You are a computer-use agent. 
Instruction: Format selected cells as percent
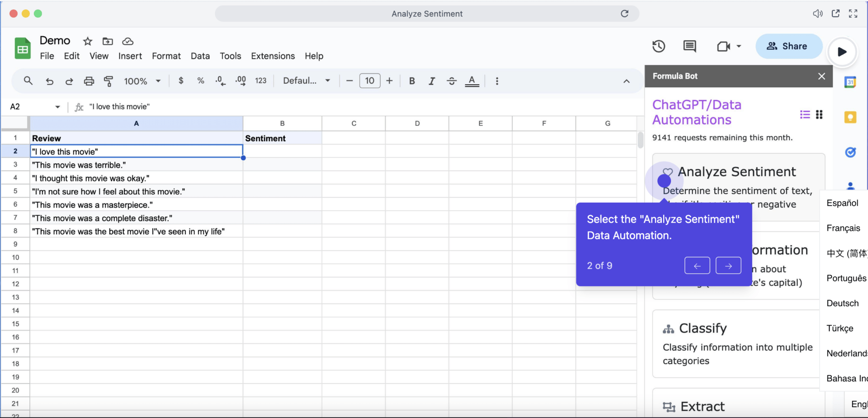tap(200, 81)
